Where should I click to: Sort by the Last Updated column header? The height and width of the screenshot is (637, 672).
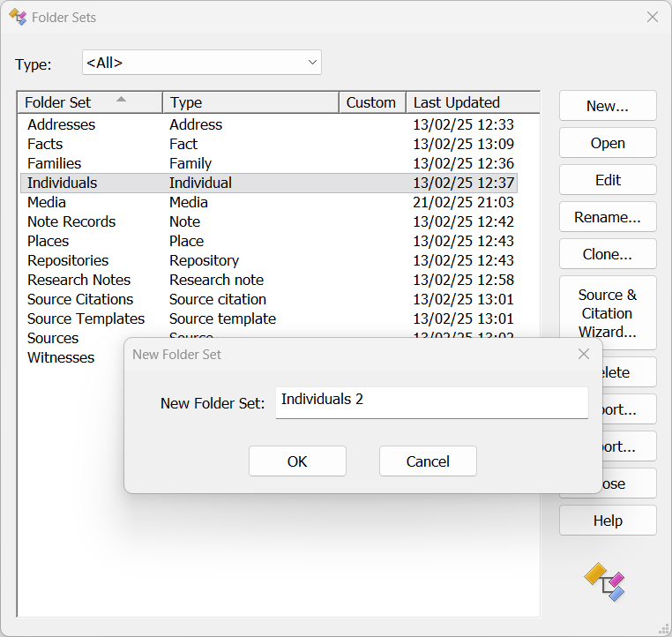473,102
